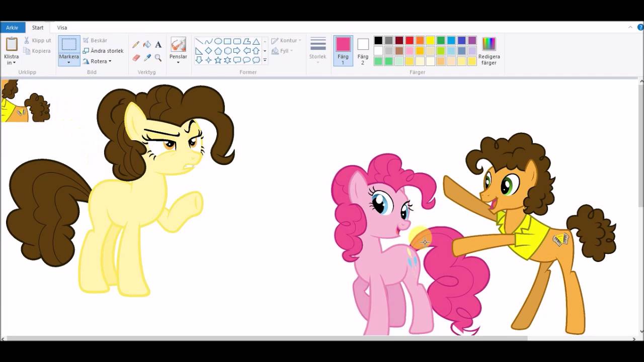This screenshot has width=644, height=362.
Task: Select the Color picker eyedropper
Action: (147, 58)
